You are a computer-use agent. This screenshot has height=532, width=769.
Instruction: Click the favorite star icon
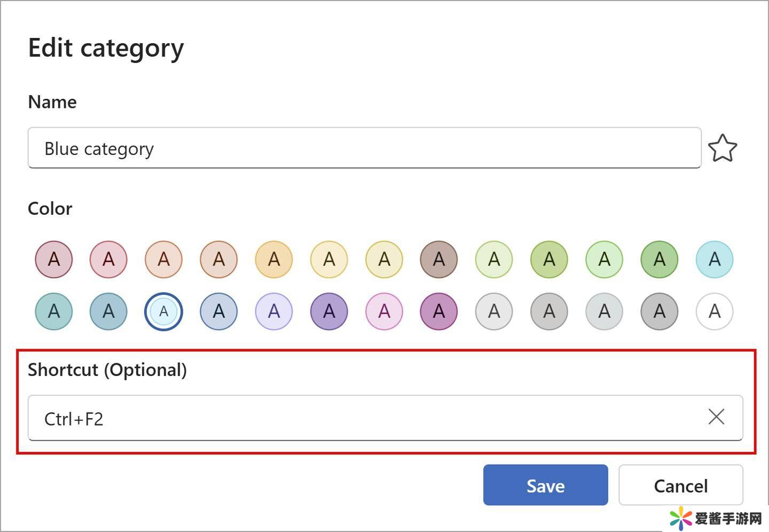pos(722,148)
